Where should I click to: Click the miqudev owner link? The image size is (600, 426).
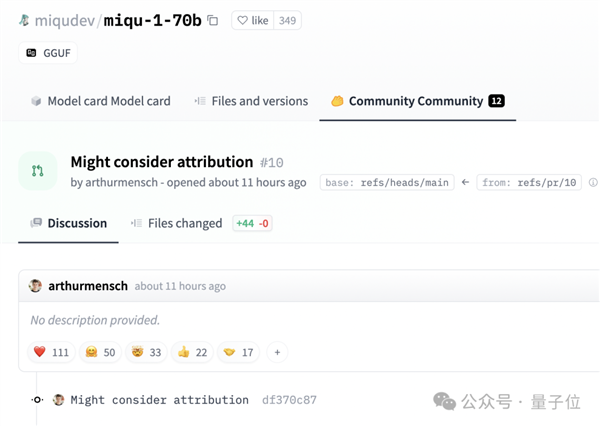pos(61,20)
